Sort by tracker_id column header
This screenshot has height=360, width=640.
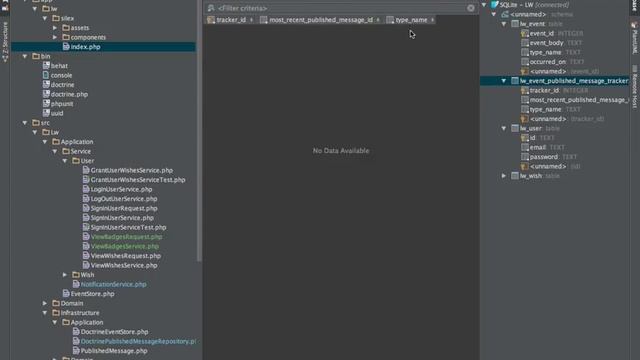tap(231, 20)
